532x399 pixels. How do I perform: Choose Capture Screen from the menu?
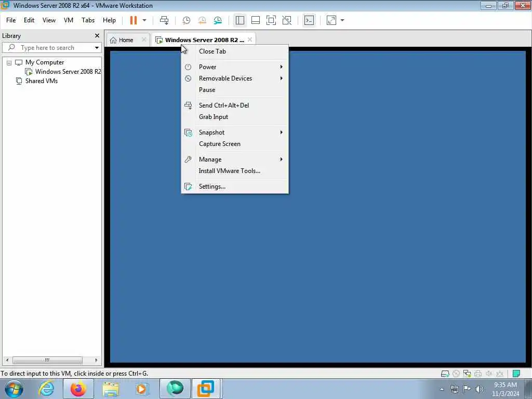(x=235, y=144)
